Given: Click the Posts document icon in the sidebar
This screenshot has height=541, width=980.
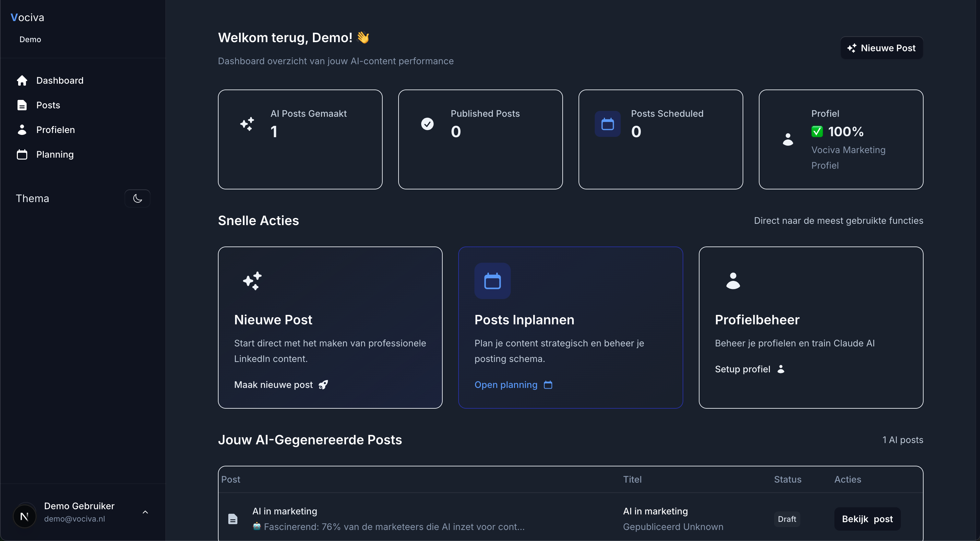Looking at the screenshot, I should tap(22, 105).
